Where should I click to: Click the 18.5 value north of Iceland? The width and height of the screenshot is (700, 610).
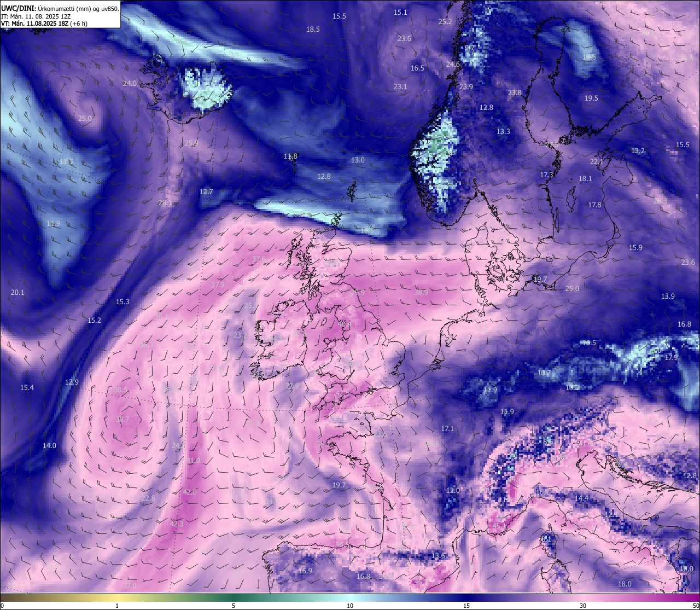click(313, 30)
